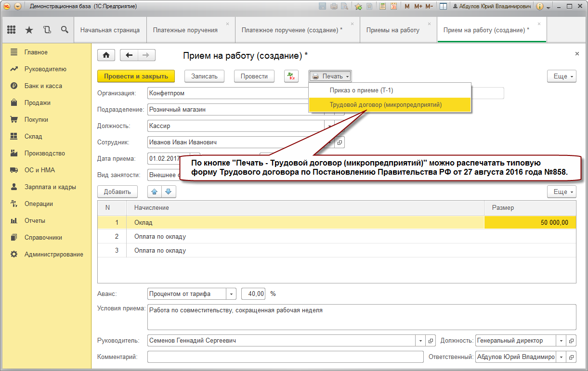Click the home icon button
The image size is (588, 371).
coord(106,55)
